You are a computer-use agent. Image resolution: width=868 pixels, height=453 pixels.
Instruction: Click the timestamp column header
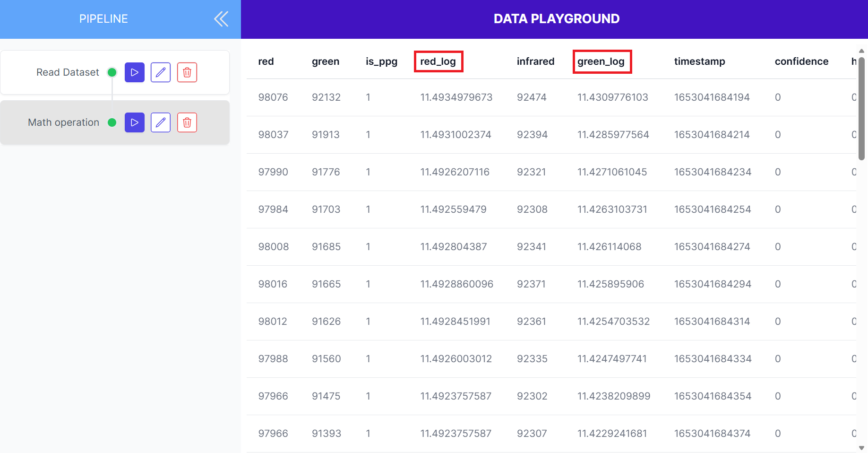coord(699,61)
